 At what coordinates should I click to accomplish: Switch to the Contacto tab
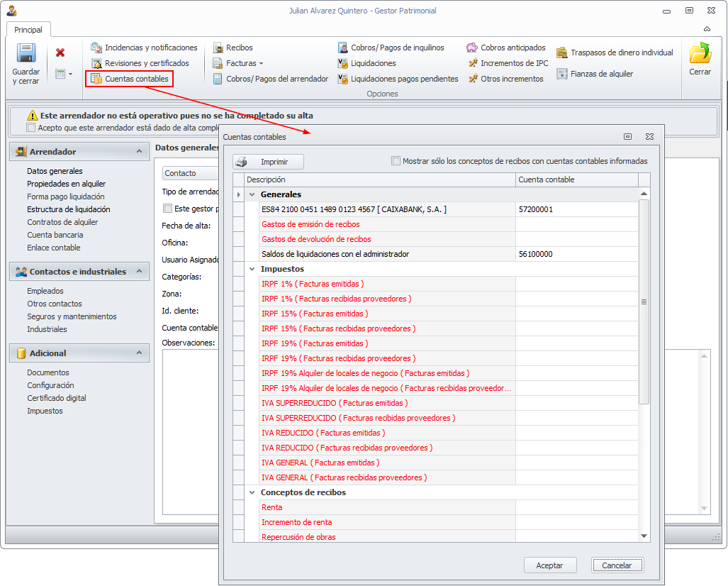coord(191,173)
